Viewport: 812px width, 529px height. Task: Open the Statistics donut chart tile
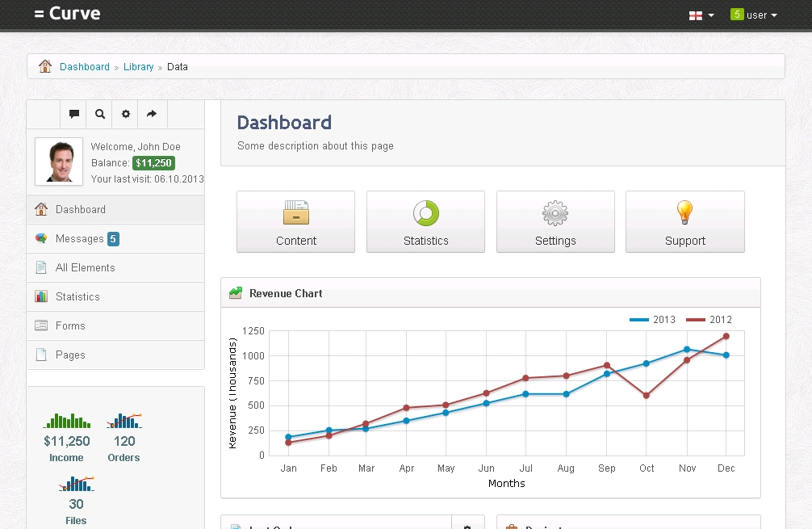[x=425, y=222]
